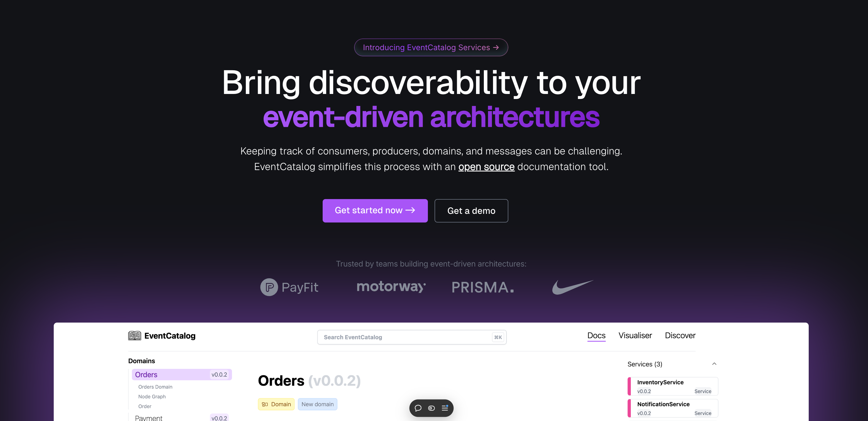Switch to the Visualiser tab
The height and width of the screenshot is (421, 868).
click(635, 335)
